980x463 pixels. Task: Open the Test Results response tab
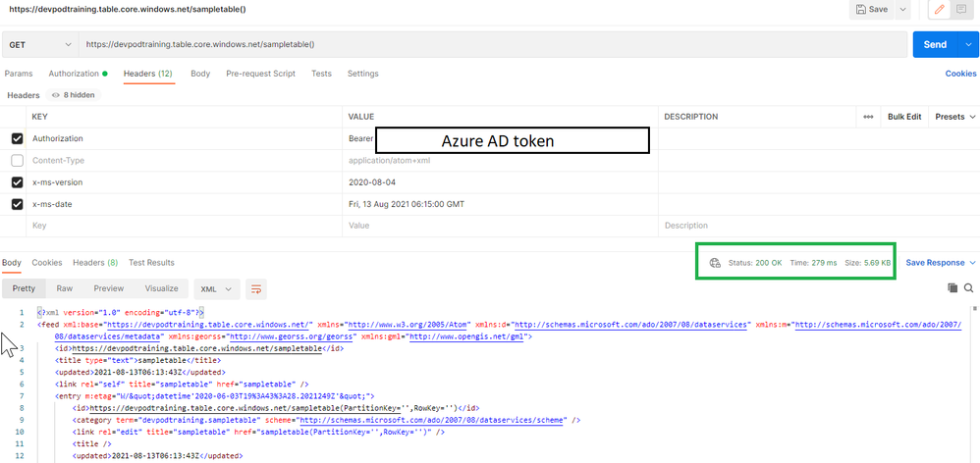151,263
